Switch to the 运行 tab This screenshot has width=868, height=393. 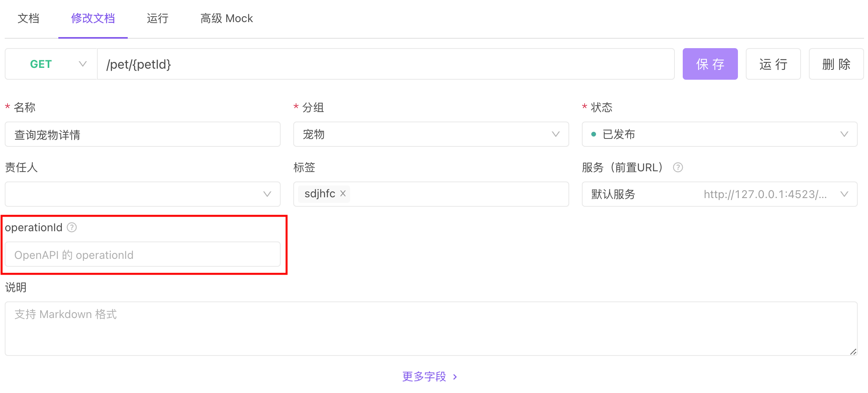(158, 19)
